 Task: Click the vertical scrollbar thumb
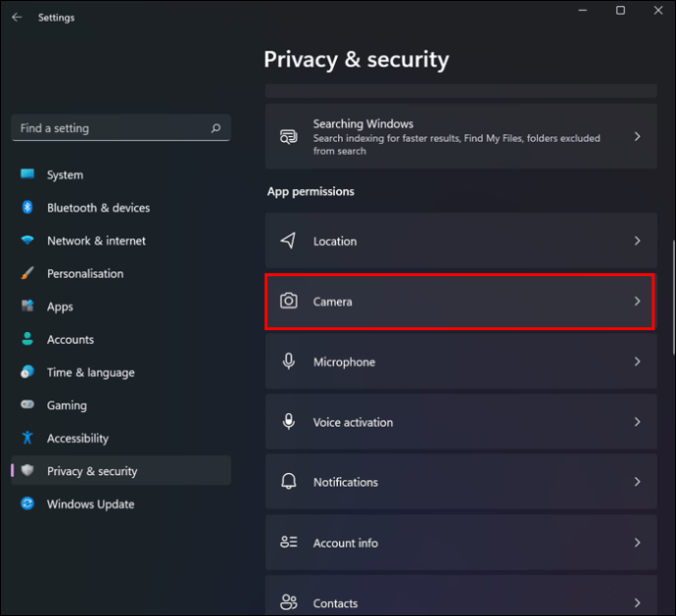tap(673, 297)
